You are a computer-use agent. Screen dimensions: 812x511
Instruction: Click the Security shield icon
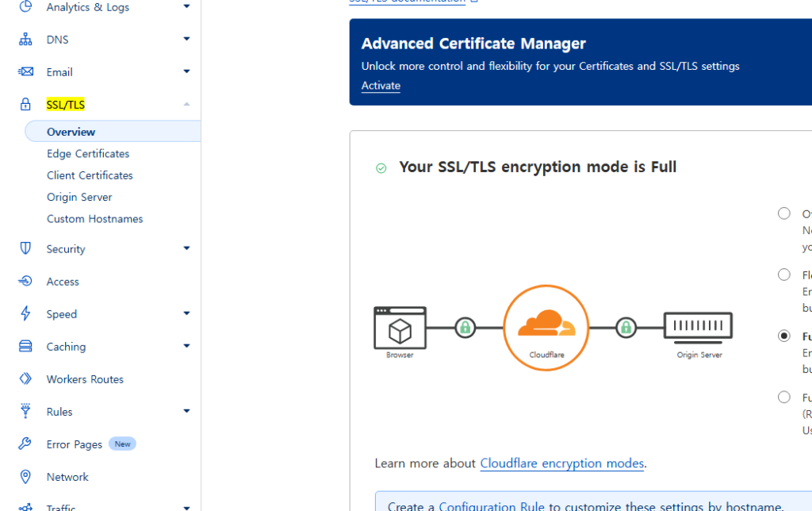pos(25,248)
